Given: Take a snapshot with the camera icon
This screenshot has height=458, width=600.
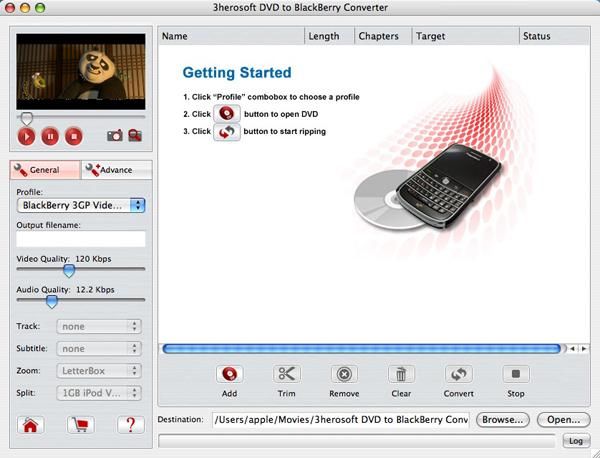Looking at the screenshot, I should click(115, 135).
